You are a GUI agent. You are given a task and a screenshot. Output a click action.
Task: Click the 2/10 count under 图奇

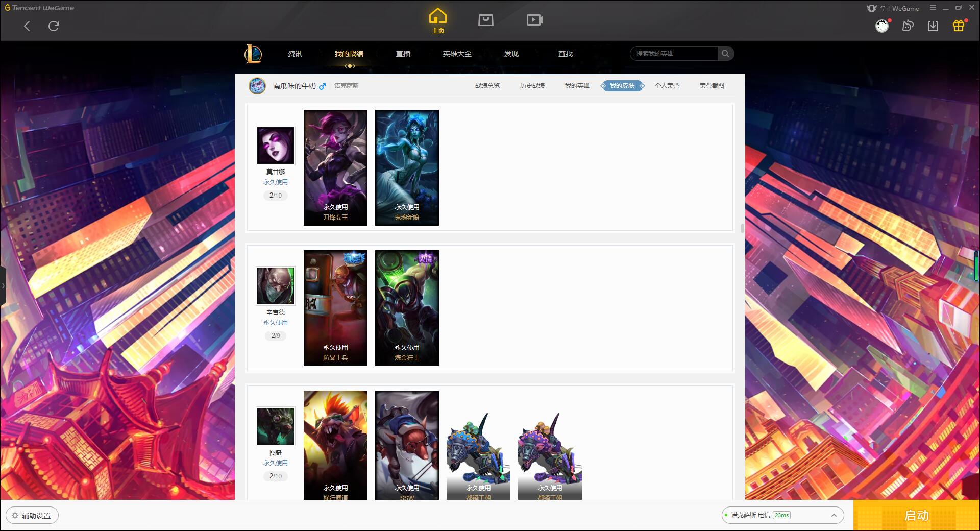click(x=276, y=476)
